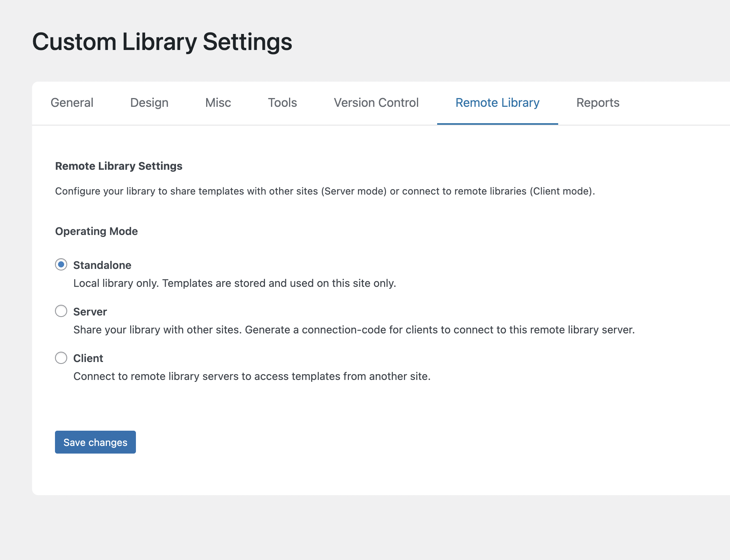730x560 pixels.
Task: Click the bold "Standalone" label text
Action: (x=102, y=265)
